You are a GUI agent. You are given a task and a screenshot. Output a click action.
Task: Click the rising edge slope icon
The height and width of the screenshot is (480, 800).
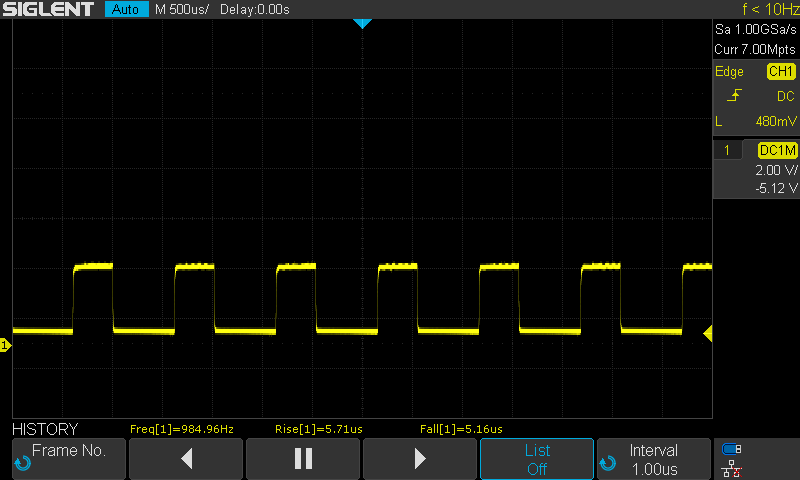click(734, 95)
